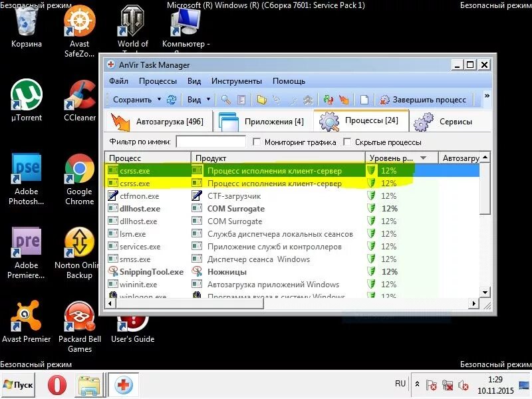Switch to the Приложения [4] tab

[x=263, y=122]
